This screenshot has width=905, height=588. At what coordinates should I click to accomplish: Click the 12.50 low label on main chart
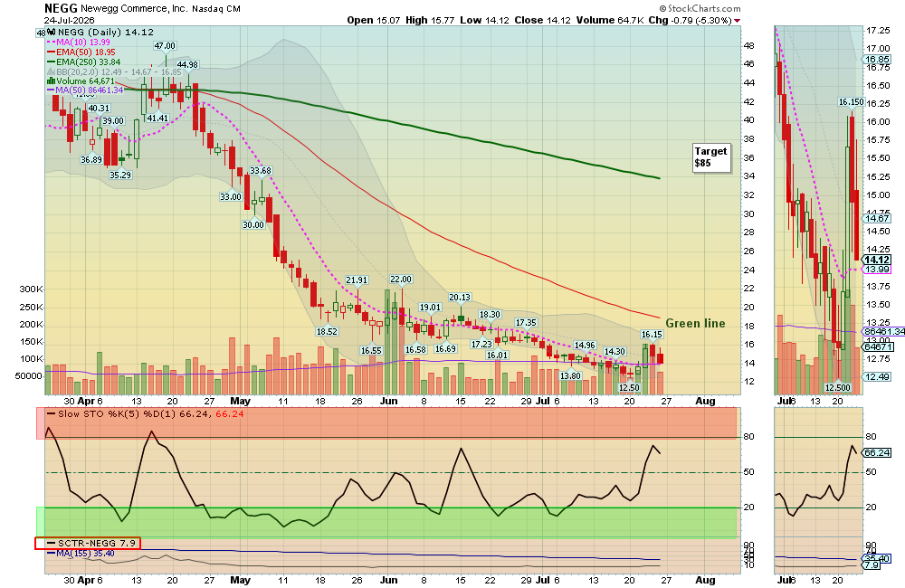click(629, 388)
